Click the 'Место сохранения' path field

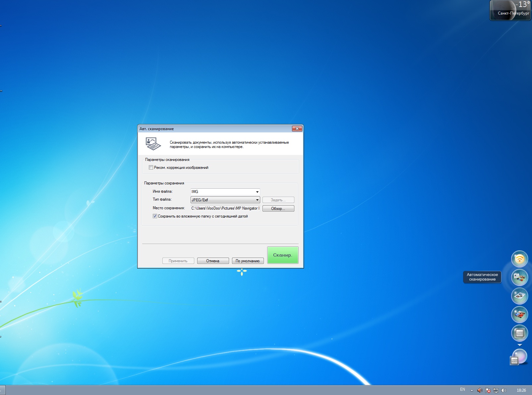[x=225, y=208]
